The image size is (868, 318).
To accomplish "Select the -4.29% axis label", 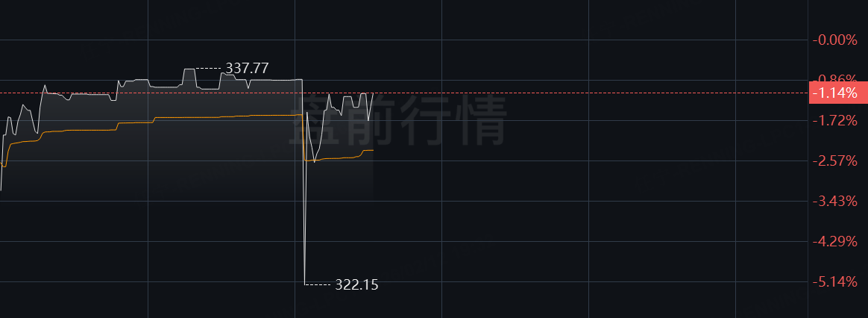I will (x=834, y=242).
